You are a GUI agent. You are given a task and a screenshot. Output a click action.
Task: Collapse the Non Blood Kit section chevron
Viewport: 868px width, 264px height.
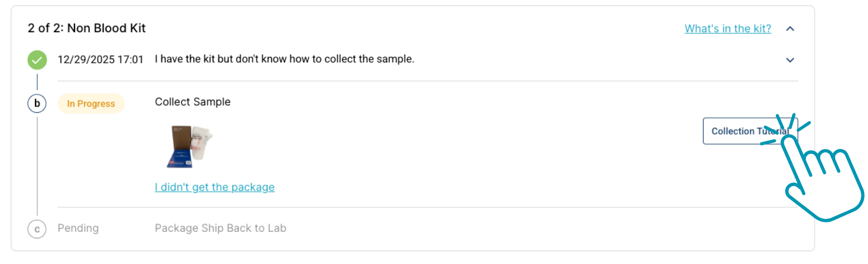point(790,28)
